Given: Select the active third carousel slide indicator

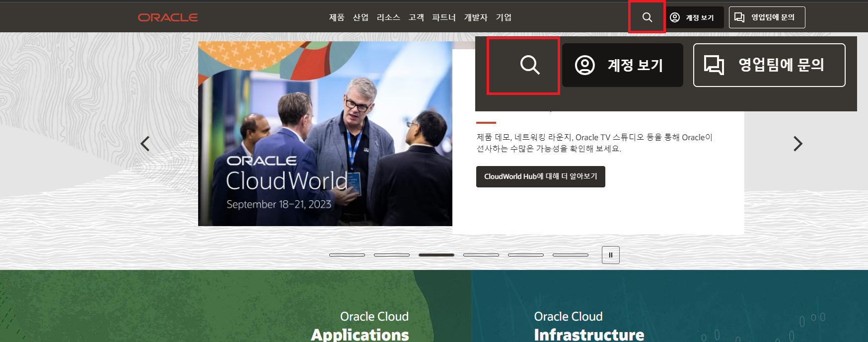Looking at the screenshot, I should click(x=436, y=255).
